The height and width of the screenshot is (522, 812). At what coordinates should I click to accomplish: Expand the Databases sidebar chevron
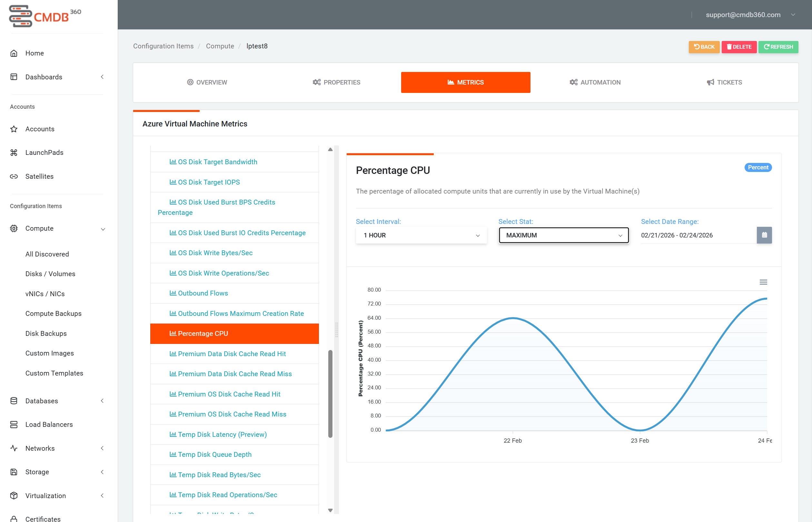(102, 401)
